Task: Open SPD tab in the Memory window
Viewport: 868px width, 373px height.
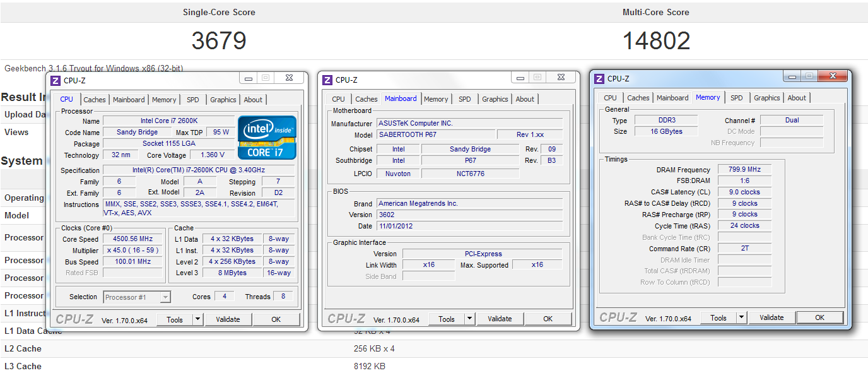Action: (x=737, y=98)
